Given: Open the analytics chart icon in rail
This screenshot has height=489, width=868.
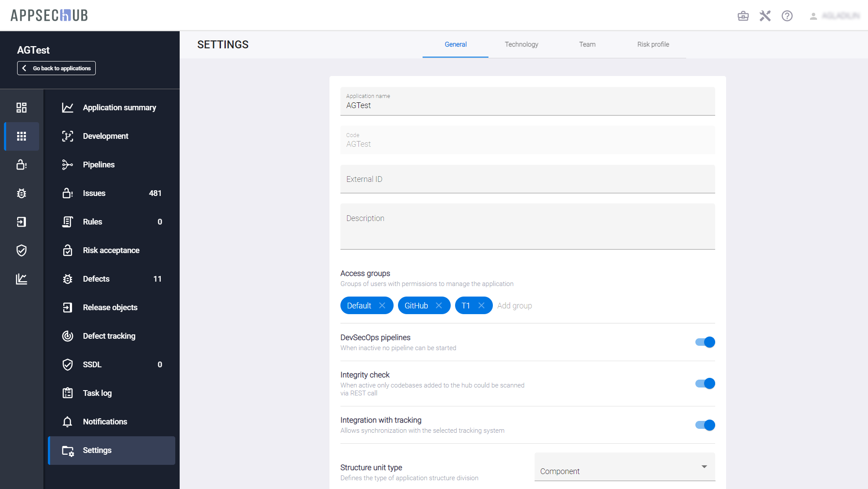Looking at the screenshot, I should (x=22, y=279).
